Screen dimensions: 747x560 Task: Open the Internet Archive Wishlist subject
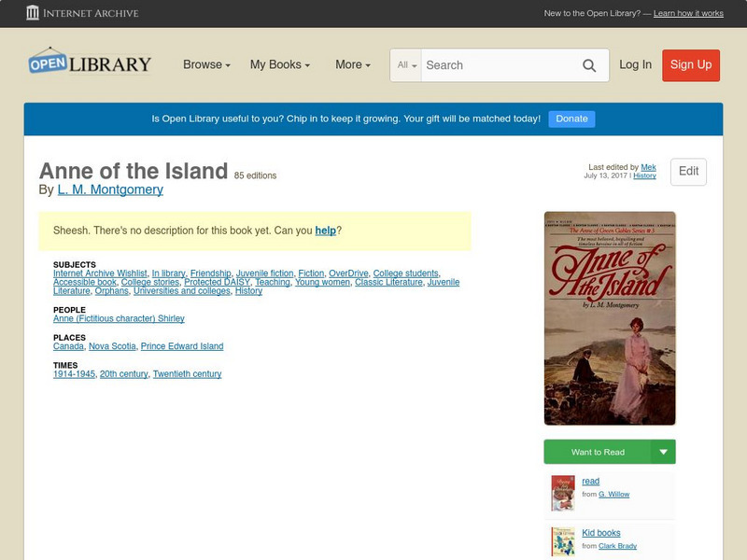click(x=100, y=273)
